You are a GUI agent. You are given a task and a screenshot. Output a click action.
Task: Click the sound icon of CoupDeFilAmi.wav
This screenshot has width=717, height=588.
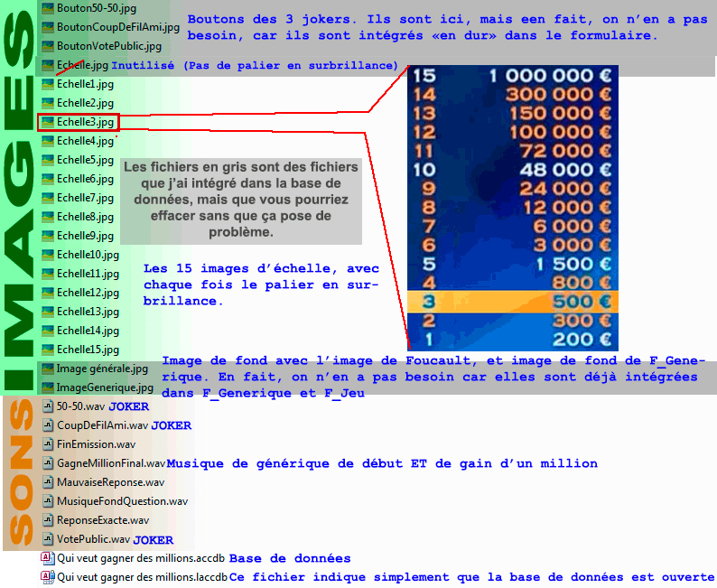click(48, 425)
